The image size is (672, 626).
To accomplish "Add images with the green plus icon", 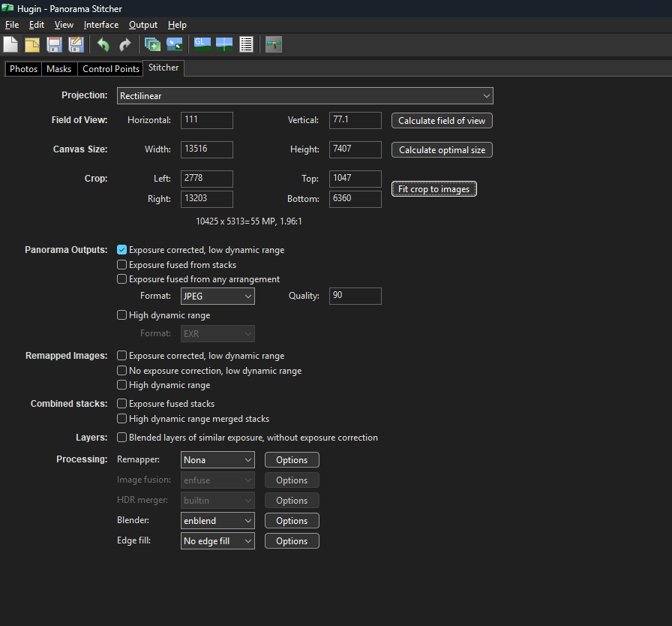I will 152,44.
